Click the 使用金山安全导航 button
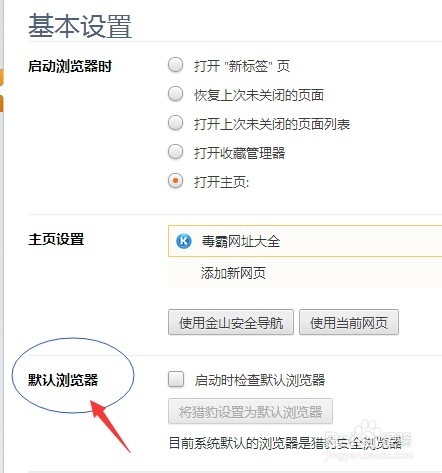The image size is (442, 473). (231, 322)
